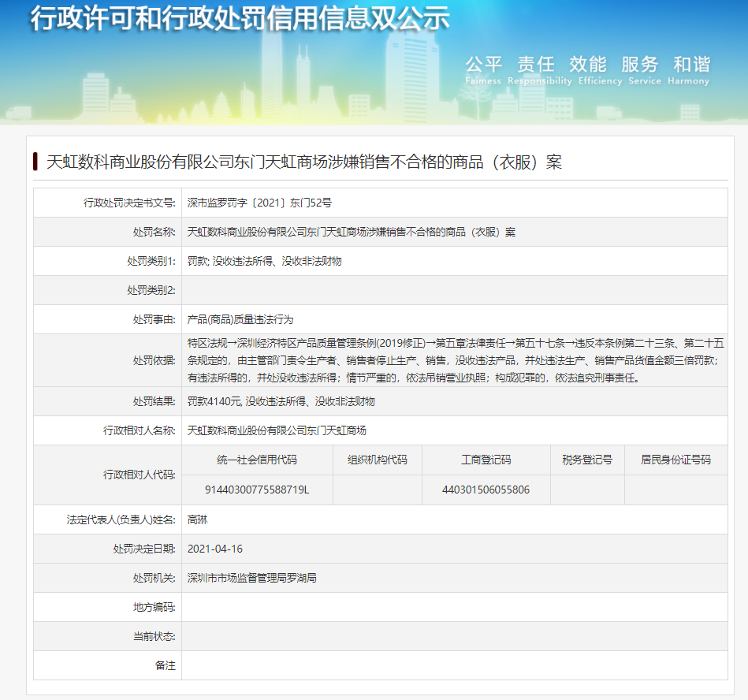Click the 组织机构代码 column header
The width and height of the screenshot is (748, 700).
pos(378,460)
